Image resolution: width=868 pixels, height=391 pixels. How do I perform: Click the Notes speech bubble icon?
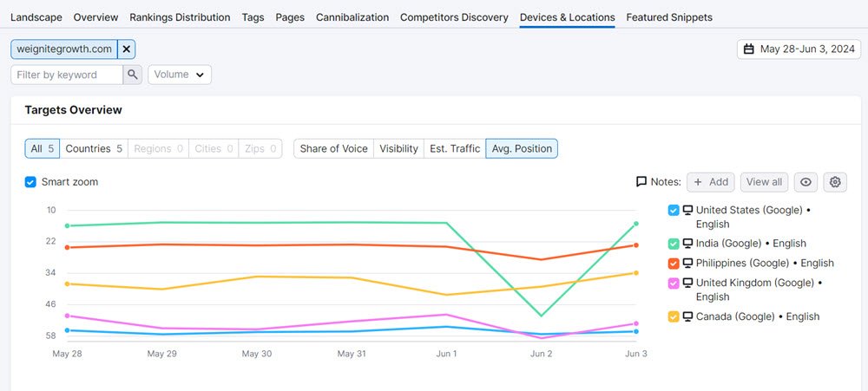pos(641,182)
